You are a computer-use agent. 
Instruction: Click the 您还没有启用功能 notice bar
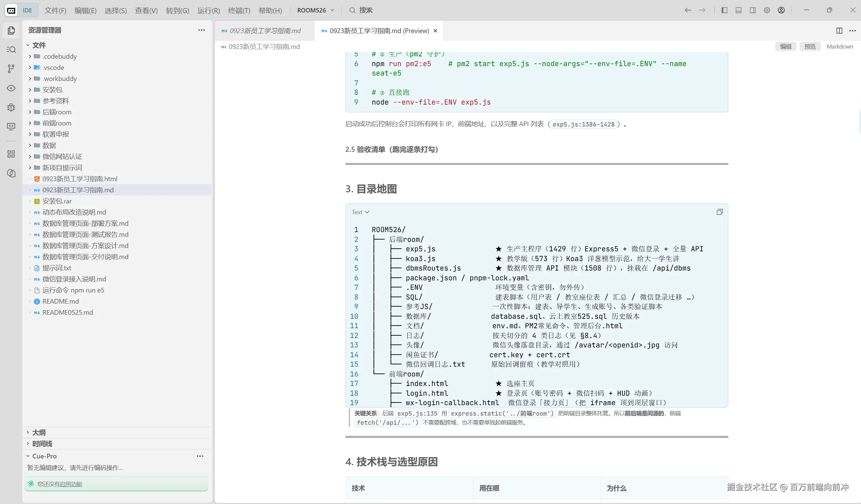[116, 483]
